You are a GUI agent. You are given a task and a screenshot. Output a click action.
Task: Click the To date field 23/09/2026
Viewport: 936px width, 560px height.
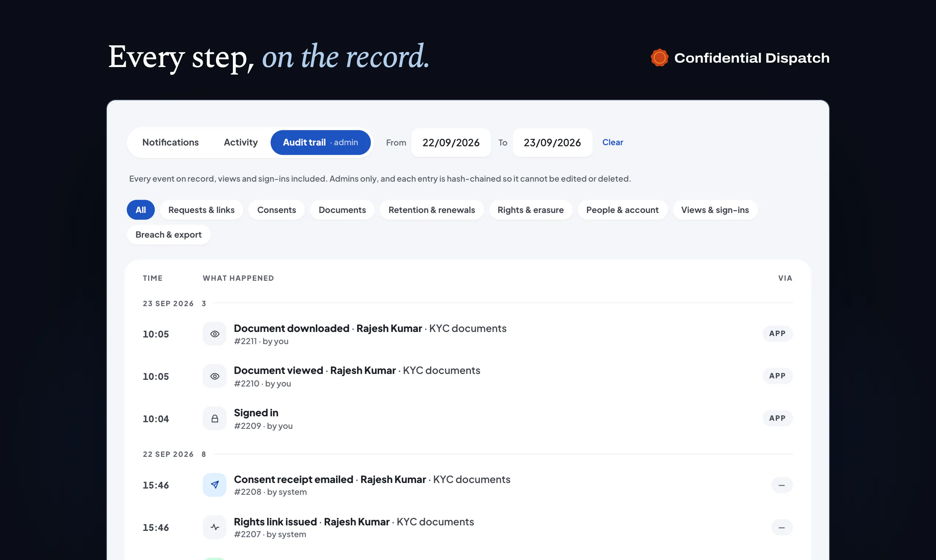pyautogui.click(x=552, y=142)
